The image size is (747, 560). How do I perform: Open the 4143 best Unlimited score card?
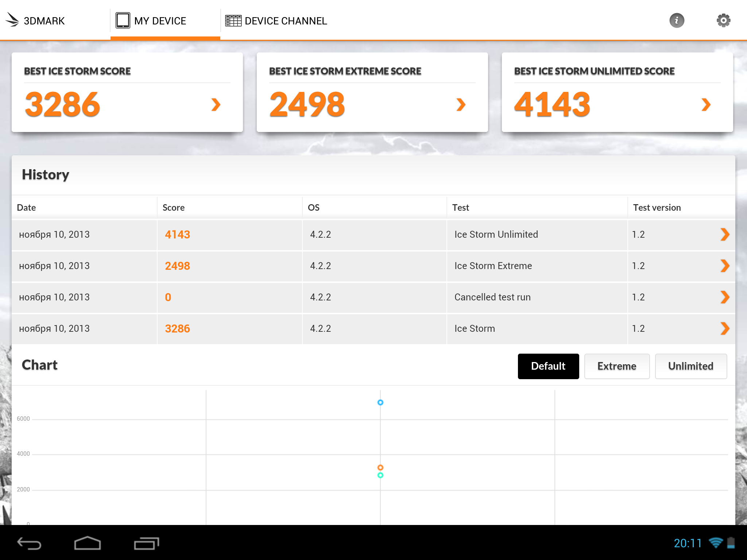(x=618, y=92)
